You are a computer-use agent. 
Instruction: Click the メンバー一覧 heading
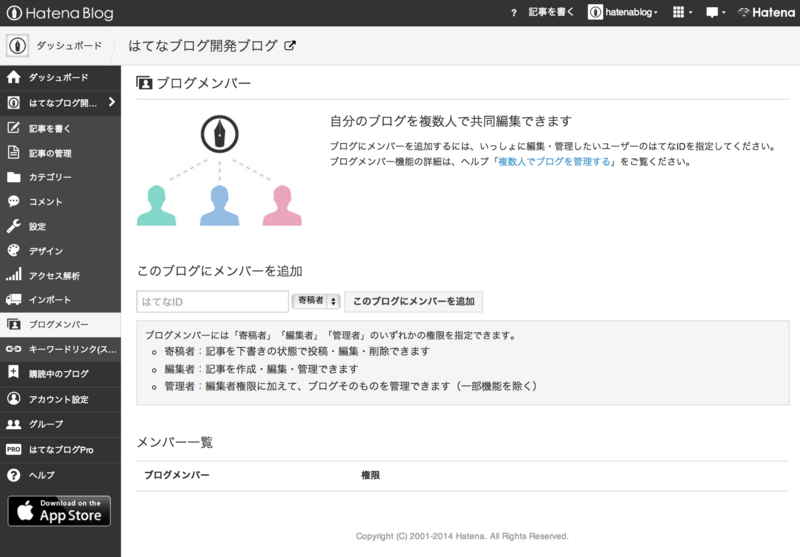coord(175,442)
